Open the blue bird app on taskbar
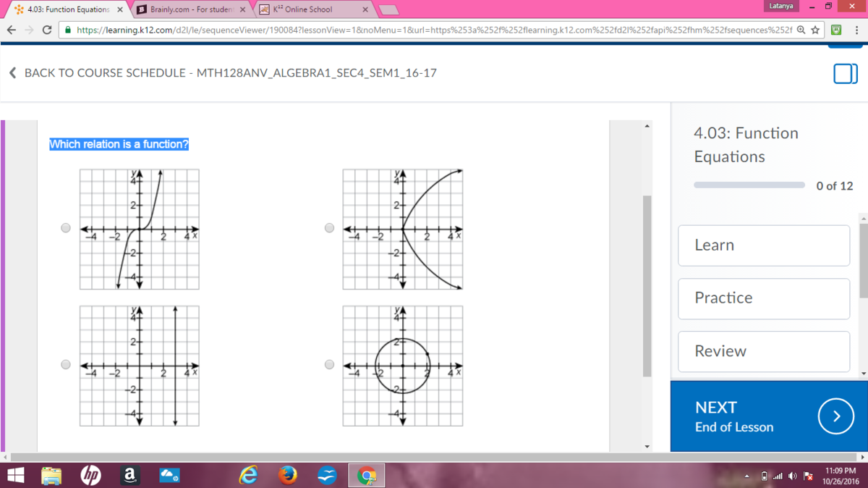Screen dimensions: 868x488 coord(327,476)
